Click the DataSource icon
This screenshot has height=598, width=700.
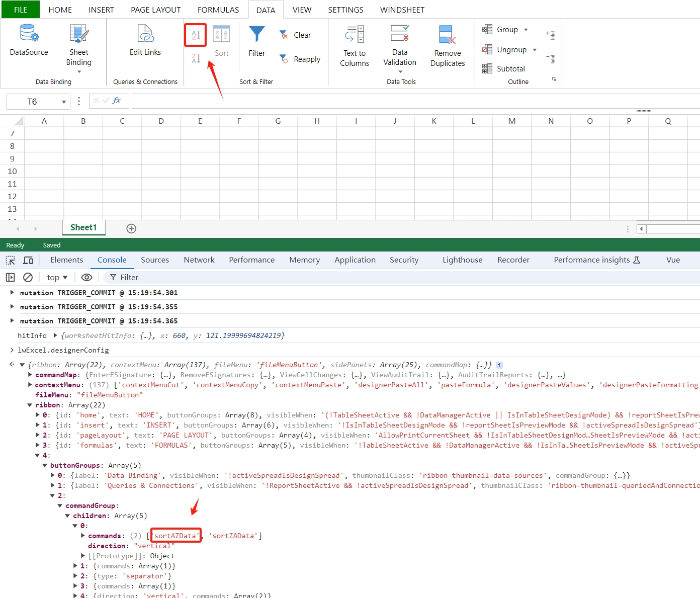[29, 34]
